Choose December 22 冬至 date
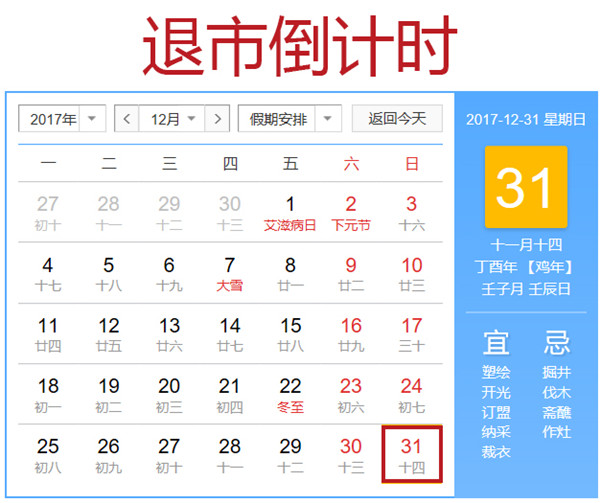 coord(290,394)
